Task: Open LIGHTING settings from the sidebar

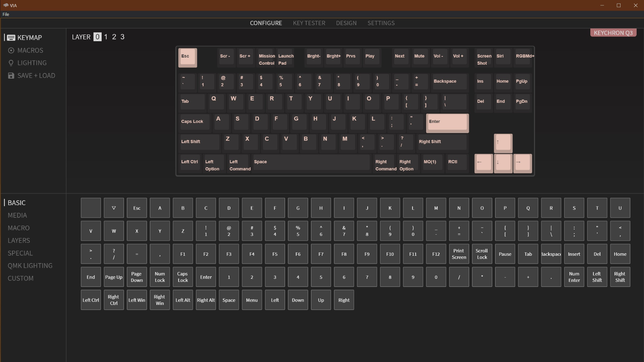Action: [11, 63]
